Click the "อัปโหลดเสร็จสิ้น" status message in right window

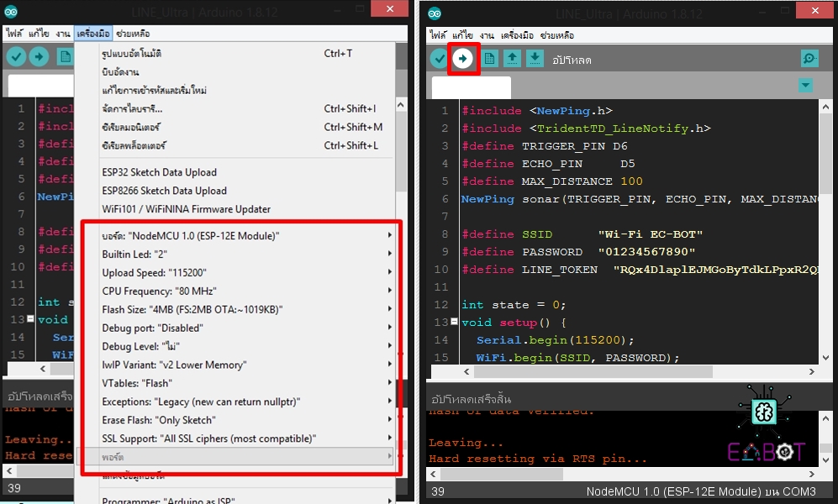pos(472,399)
